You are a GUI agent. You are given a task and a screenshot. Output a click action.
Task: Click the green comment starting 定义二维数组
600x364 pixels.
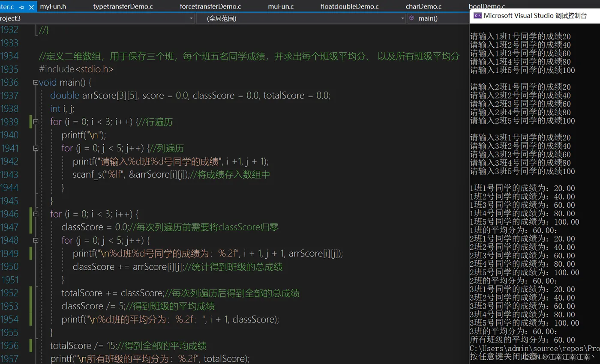click(x=249, y=56)
